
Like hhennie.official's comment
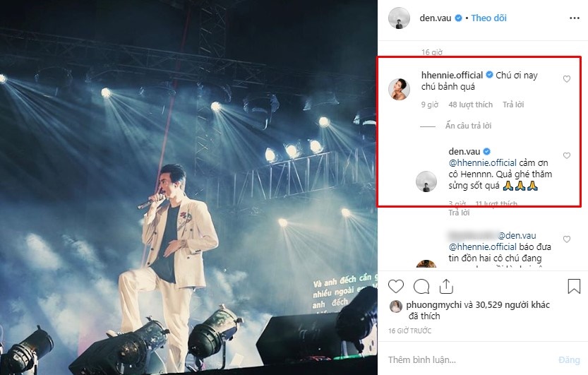click(566, 79)
